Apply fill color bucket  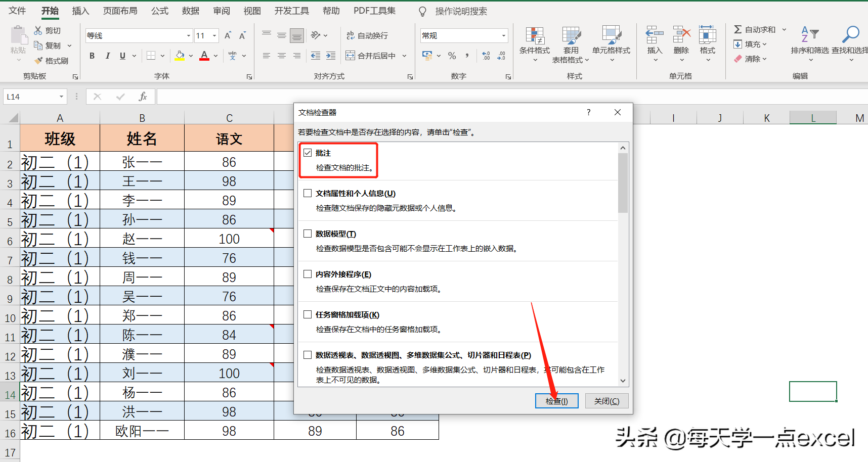(180, 56)
